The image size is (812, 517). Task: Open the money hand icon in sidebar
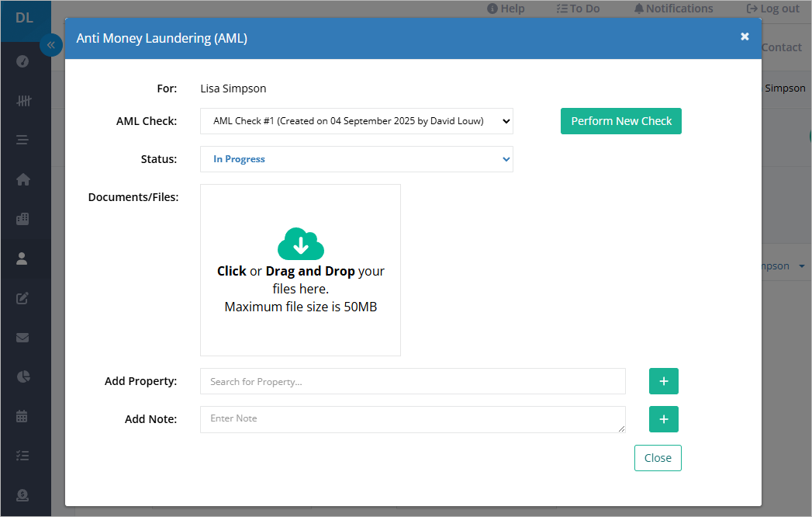[22, 495]
